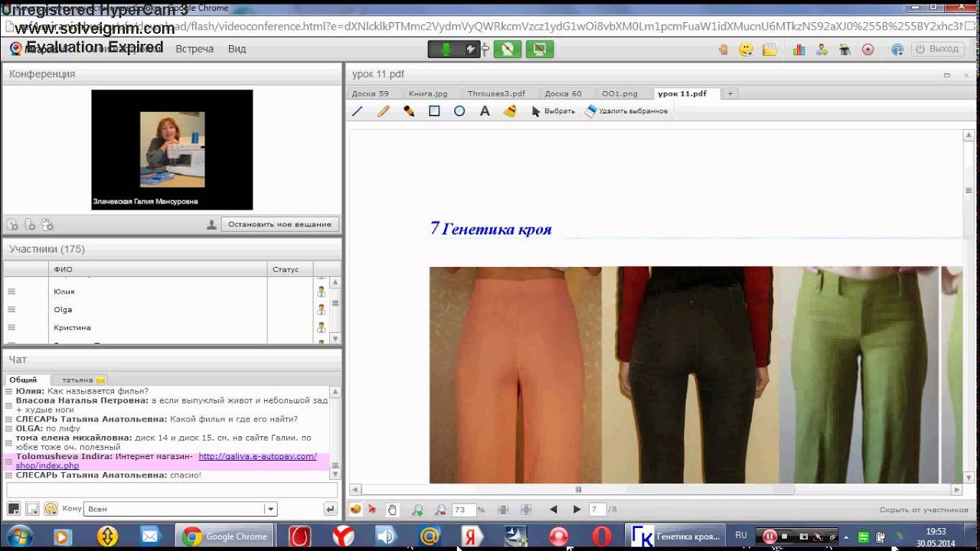This screenshot has height=551, width=980.
Task: Select the Line drawing tool
Action: 358,111
